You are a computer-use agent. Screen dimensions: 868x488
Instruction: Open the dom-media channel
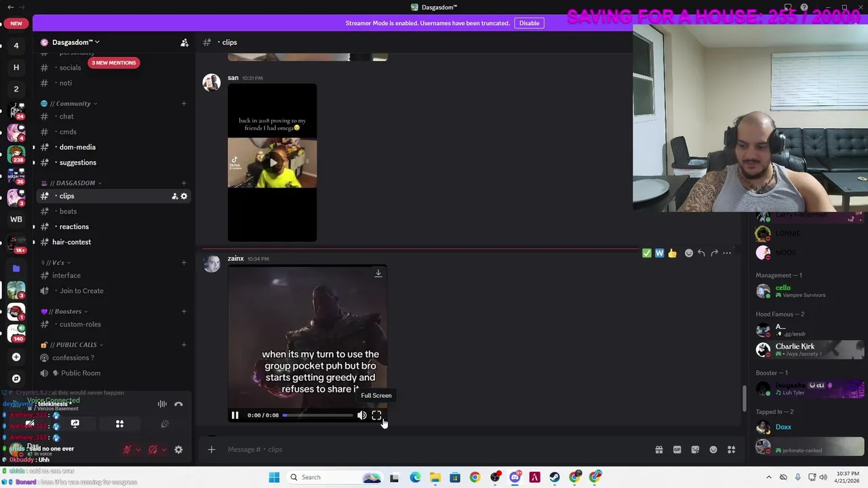(113, 147)
